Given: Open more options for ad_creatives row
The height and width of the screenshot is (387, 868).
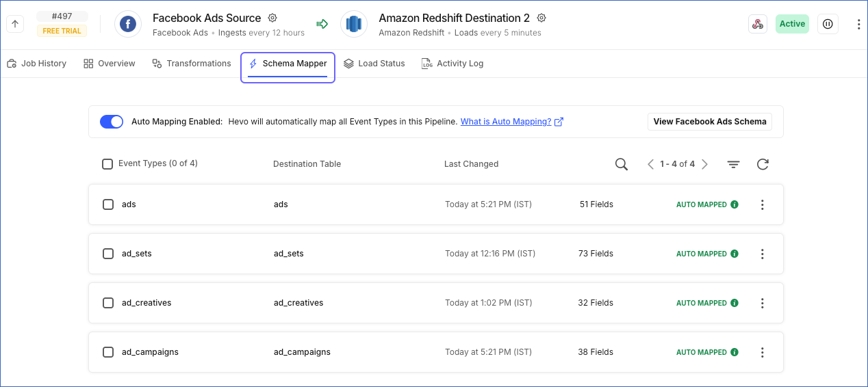Looking at the screenshot, I should coord(763,303).
